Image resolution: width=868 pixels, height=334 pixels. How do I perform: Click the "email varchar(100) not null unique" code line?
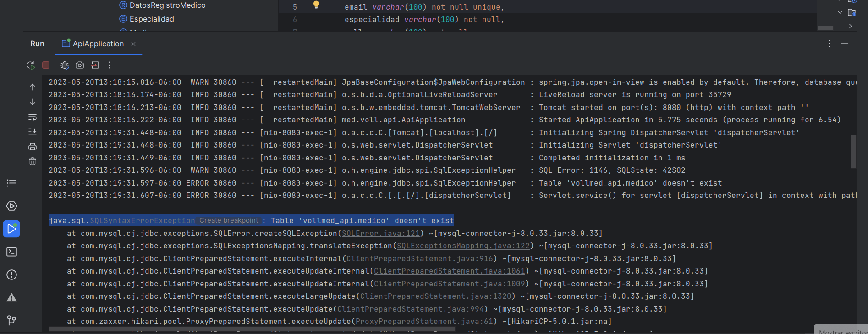pos(424,7)
